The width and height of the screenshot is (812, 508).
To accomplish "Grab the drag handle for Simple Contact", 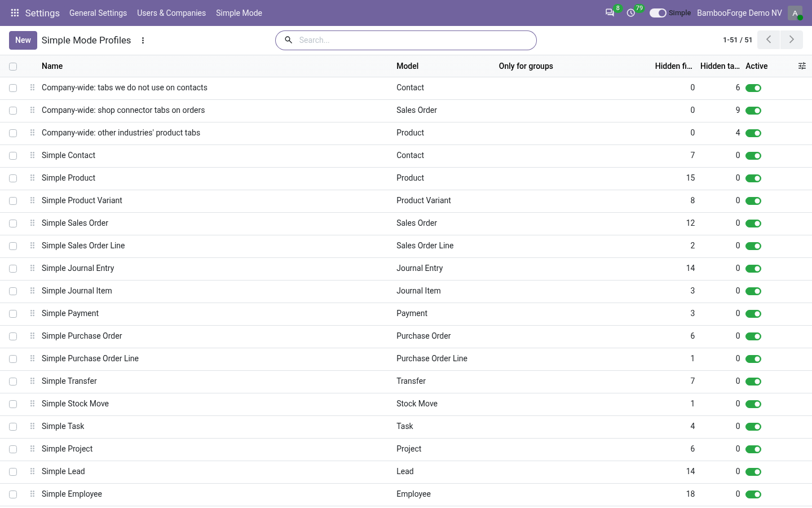I will coord(32,155).
